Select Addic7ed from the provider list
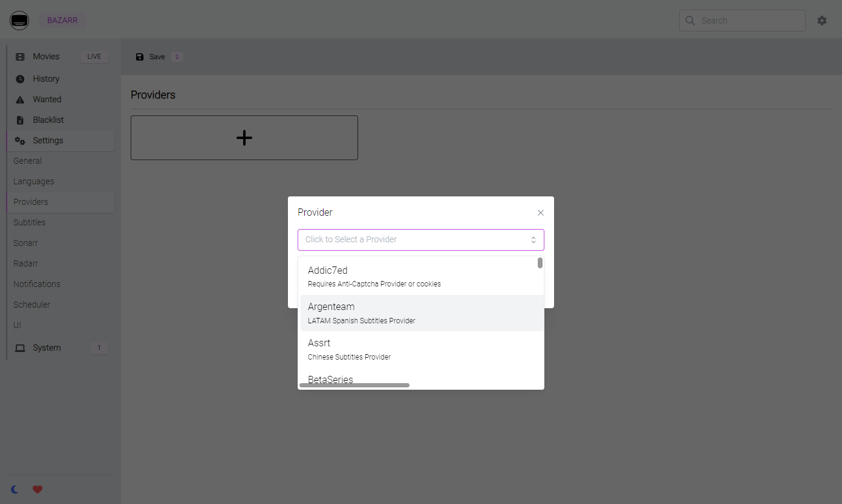This screenshot has width=842, height=504. 422,277
